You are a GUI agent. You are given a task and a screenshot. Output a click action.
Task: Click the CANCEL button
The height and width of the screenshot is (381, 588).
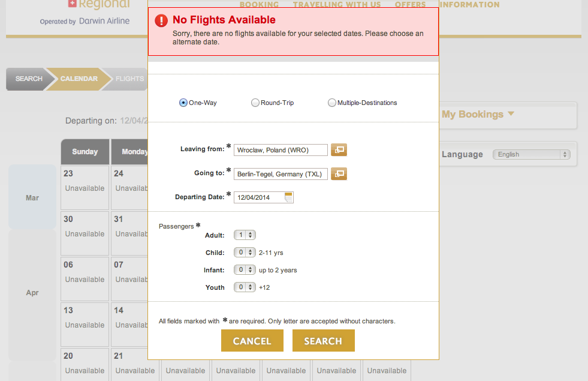pos(252,341)
